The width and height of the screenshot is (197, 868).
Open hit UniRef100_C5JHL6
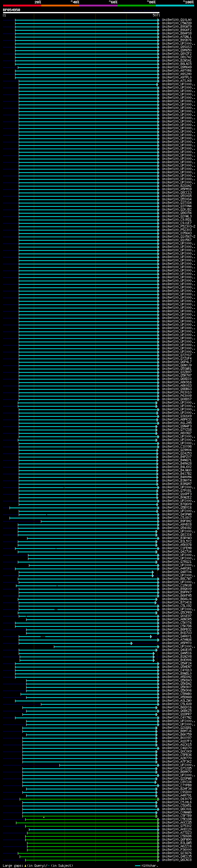pyautogui.click(x=176, y=802)
